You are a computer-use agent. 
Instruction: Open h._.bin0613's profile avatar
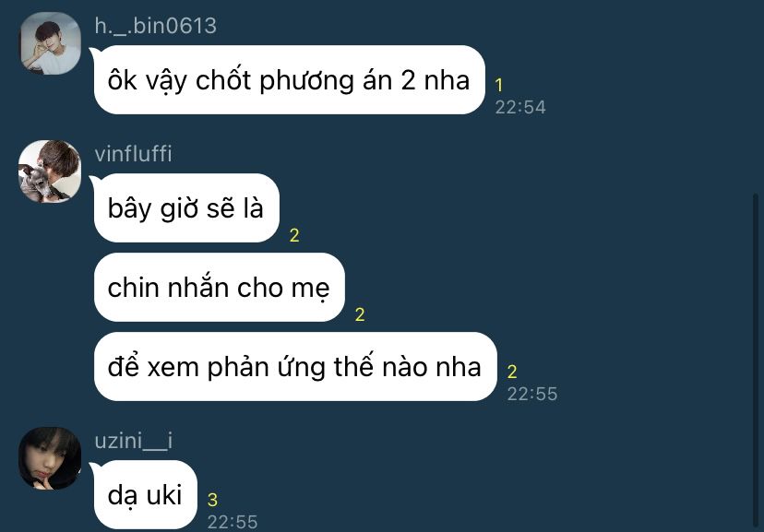coord(50,43)
